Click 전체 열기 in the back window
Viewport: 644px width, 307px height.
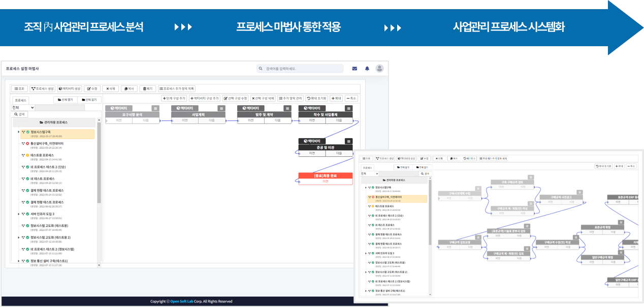click(x=65, y=100)
